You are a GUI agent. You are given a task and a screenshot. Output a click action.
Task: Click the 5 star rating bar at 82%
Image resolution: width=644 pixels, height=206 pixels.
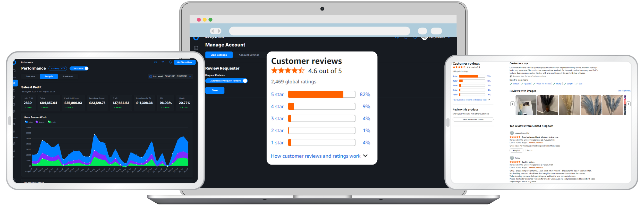point(321,95)
